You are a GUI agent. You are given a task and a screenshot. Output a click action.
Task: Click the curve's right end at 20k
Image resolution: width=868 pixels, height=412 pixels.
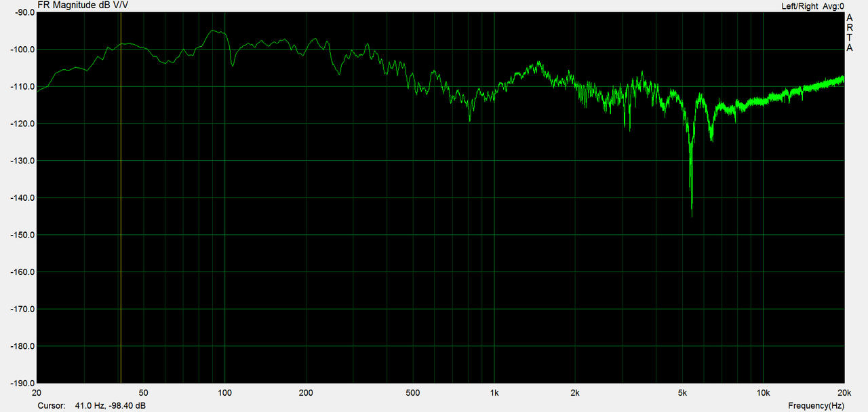click(844, 78)
